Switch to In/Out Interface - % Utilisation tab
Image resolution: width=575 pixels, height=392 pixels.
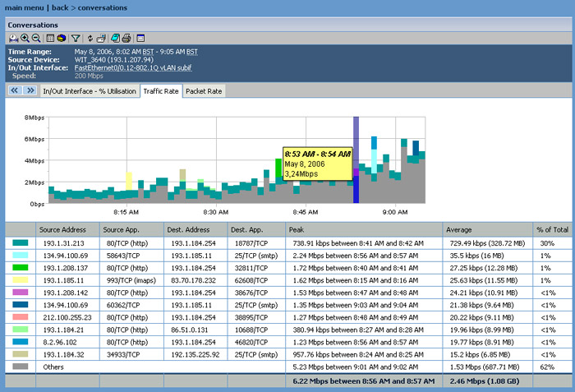pos(89,91)
